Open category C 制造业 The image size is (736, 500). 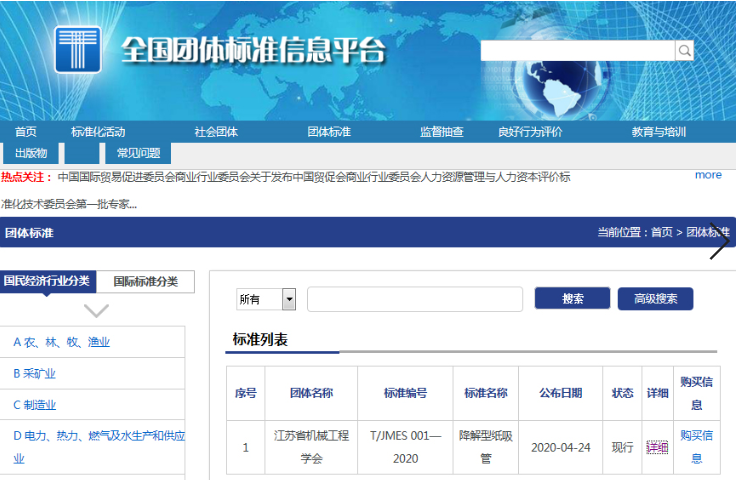pos(34,405)
